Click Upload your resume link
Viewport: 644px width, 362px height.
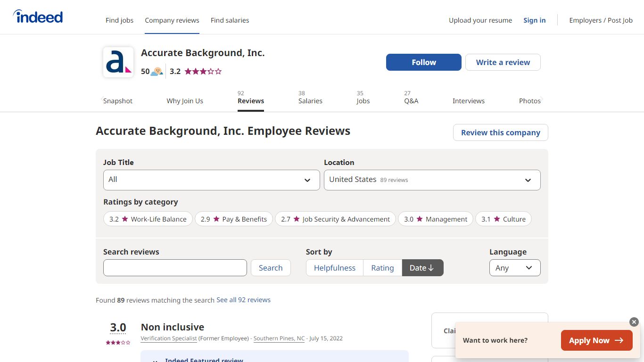coord(480,20)
